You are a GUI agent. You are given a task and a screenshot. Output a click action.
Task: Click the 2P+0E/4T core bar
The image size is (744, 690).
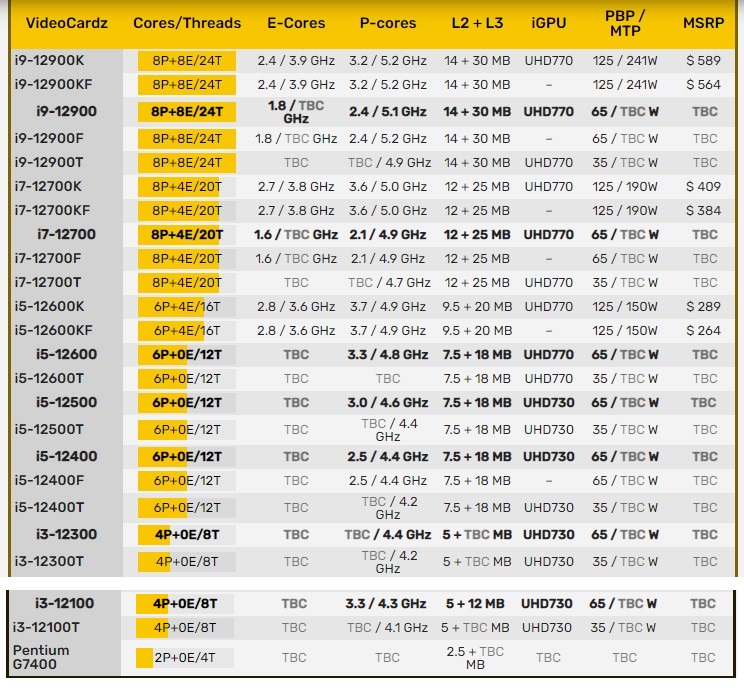(x=185, y=658)
